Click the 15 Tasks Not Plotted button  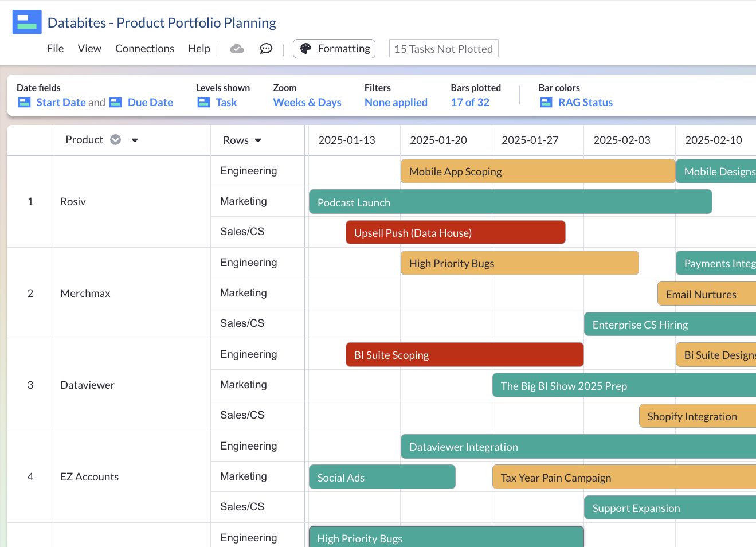point(443,48)
